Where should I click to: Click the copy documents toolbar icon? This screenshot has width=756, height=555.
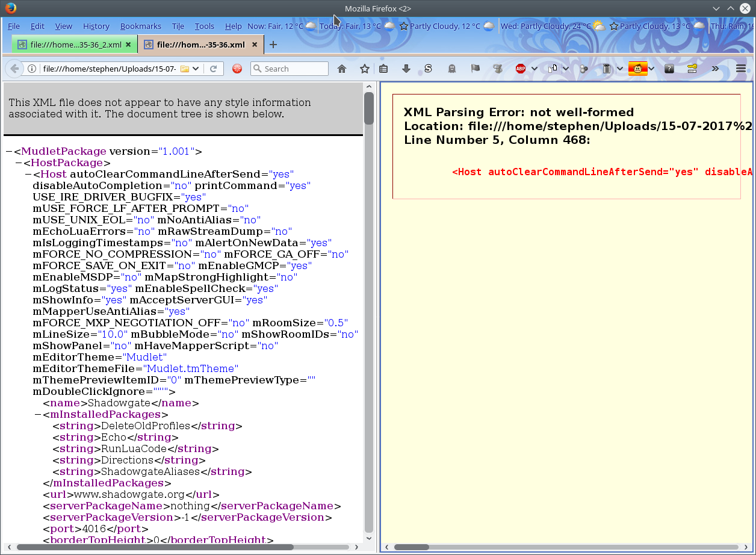(553, 69)
